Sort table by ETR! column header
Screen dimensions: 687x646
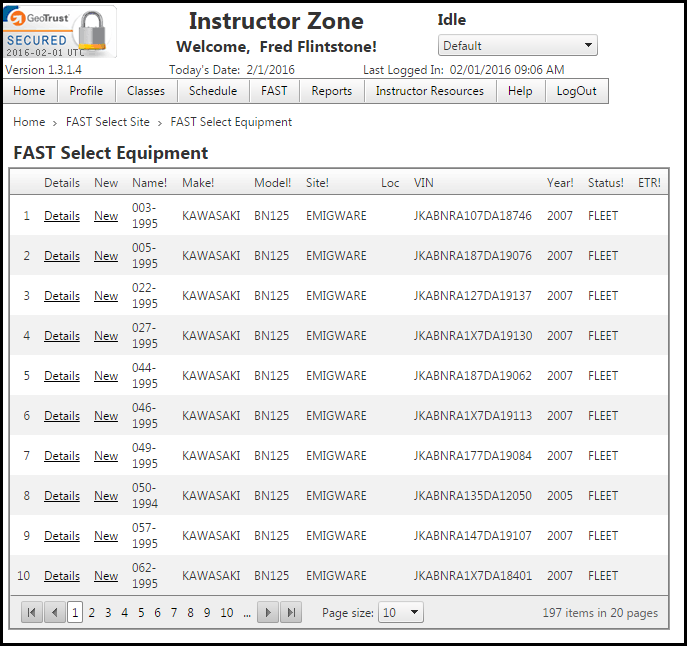point(649,183)
